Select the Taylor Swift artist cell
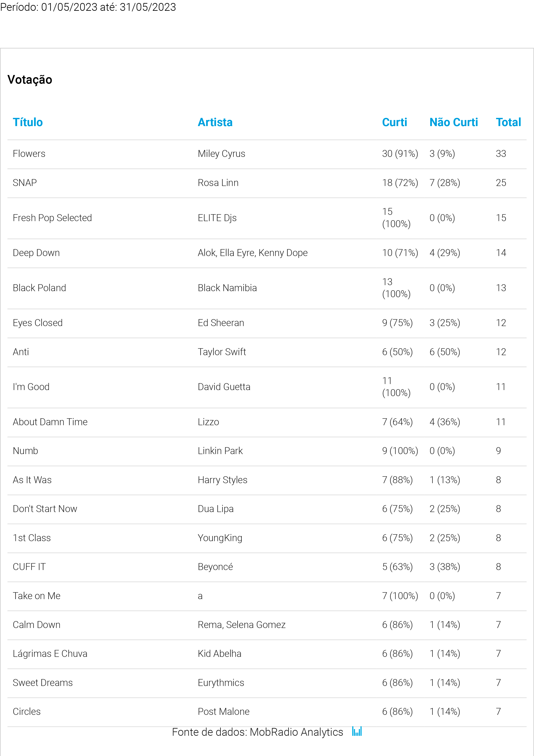 tap(222, 352)
